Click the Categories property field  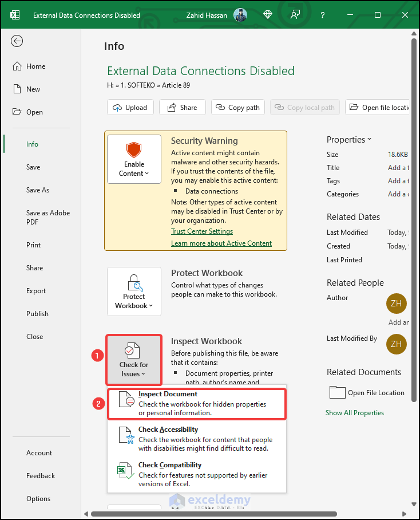[398, 194]
